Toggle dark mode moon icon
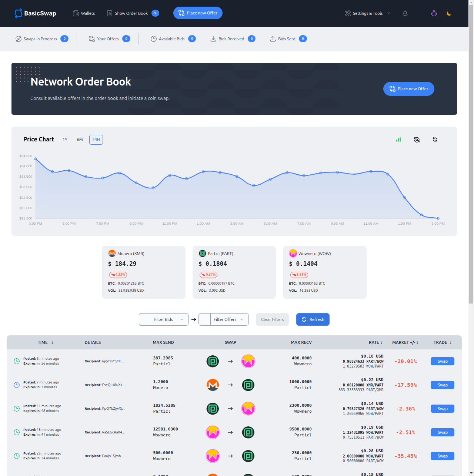This screenshot has width=474, height=476. (449, 13)
